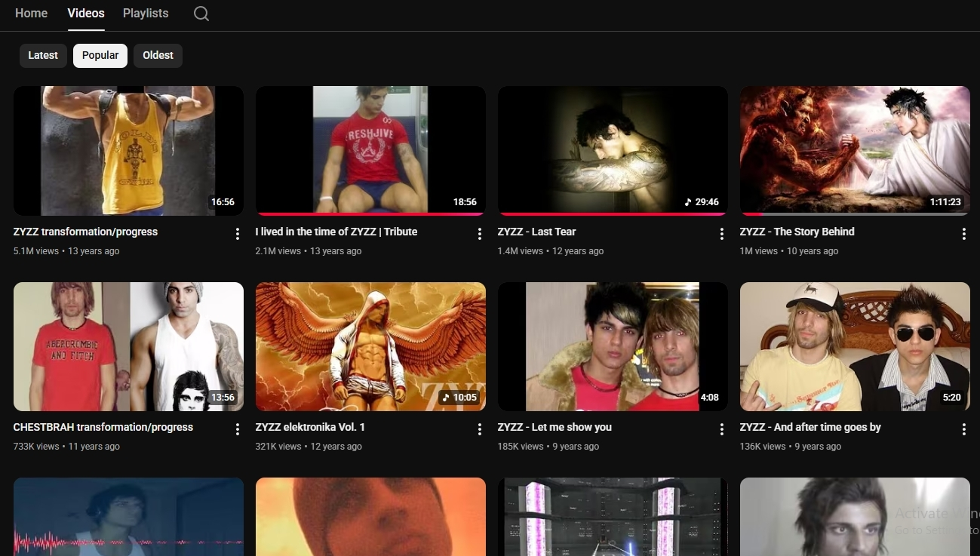Open options menu for ZYZZ elektronika Vol. 1
980x556 pixels.
pos(480,429)
